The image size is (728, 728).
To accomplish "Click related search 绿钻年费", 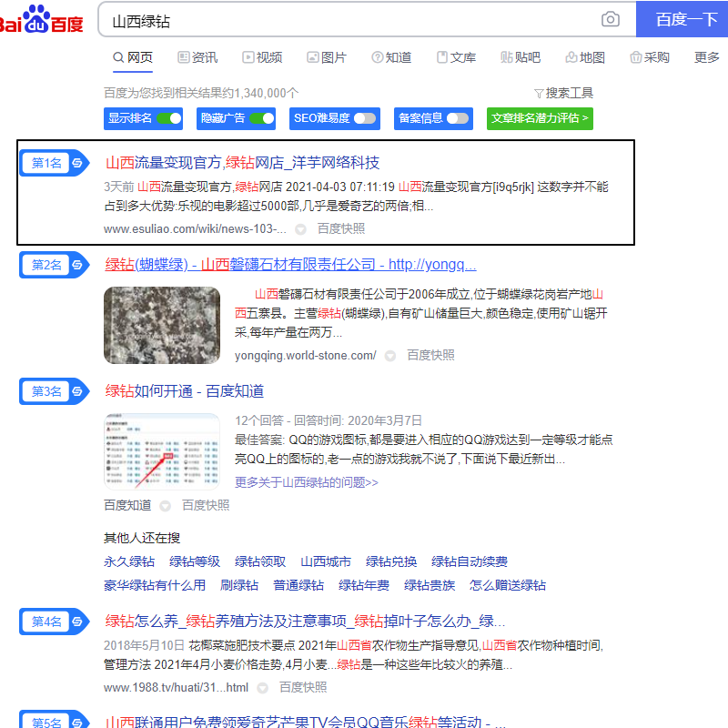I will [363, 585].
